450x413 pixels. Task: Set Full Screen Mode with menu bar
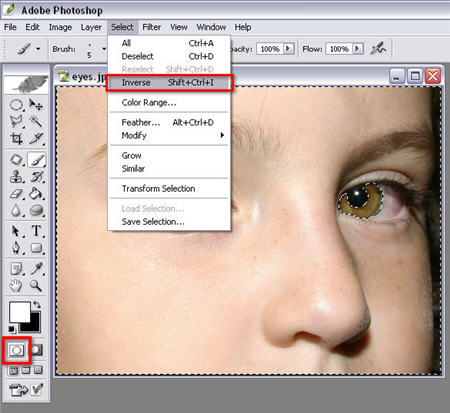tap(26, 370)
